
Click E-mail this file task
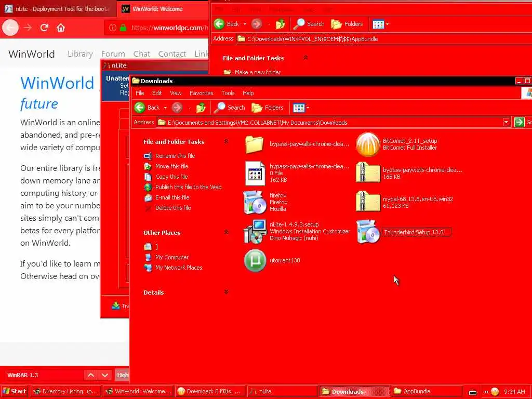coord(172,197)
